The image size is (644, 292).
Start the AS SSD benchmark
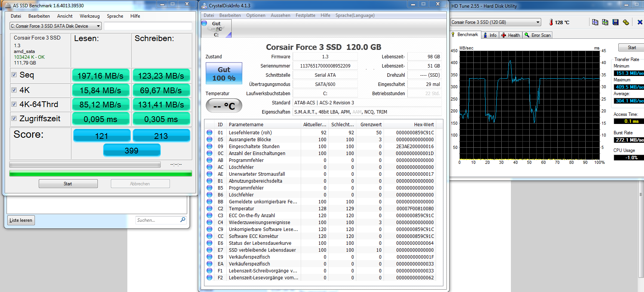coord(68,184)
